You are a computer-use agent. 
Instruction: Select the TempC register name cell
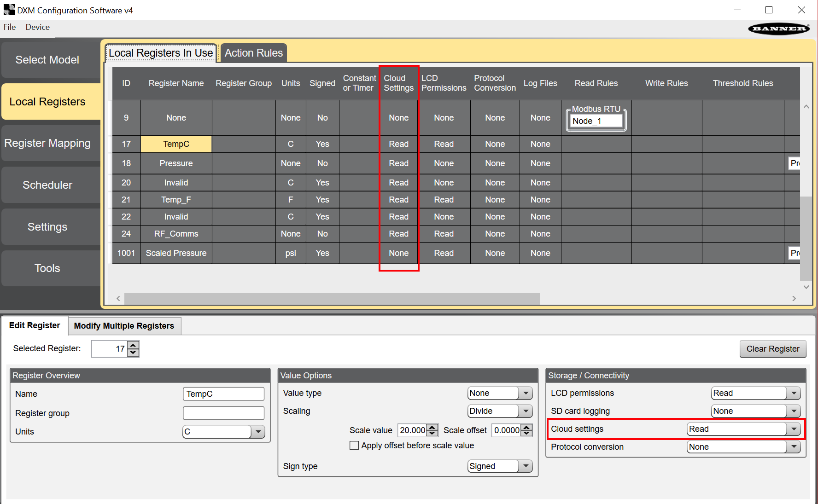(176, 144)
